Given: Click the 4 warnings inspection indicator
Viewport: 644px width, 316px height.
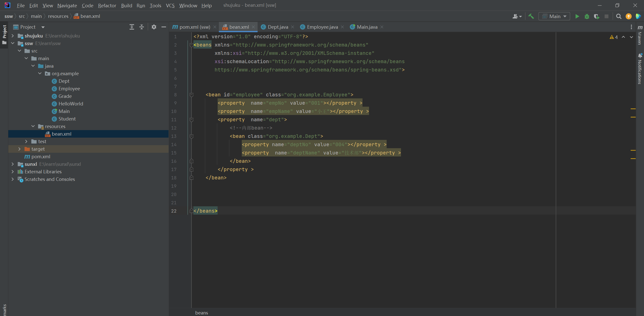Looking at the screenshot, I should [614, 37].
